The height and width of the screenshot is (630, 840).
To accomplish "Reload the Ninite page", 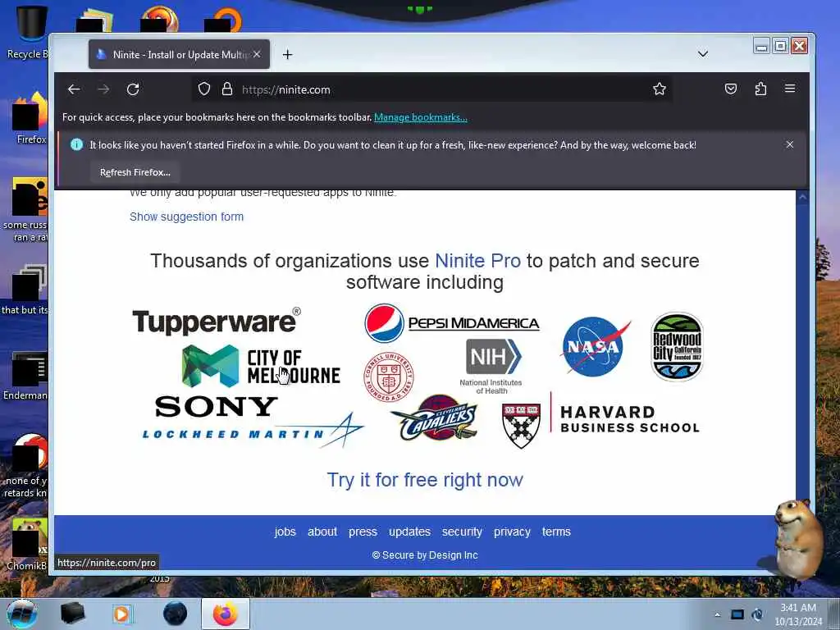I will [x=133, y=89].
